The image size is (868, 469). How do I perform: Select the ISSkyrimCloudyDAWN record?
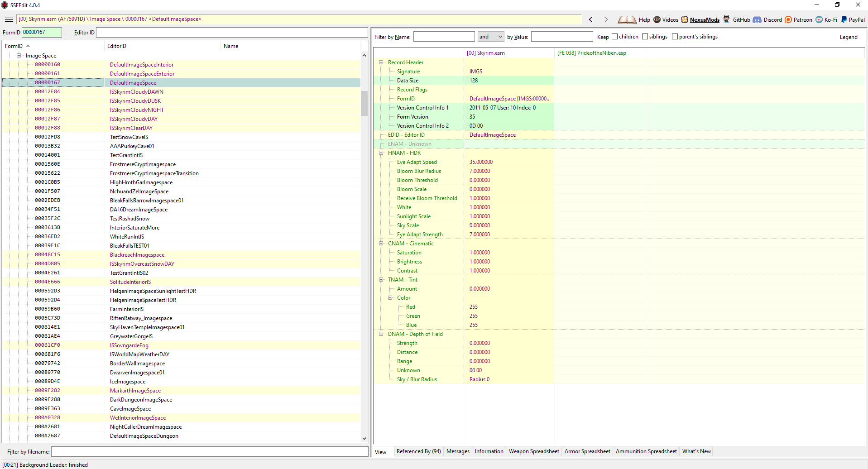[136, 92]
